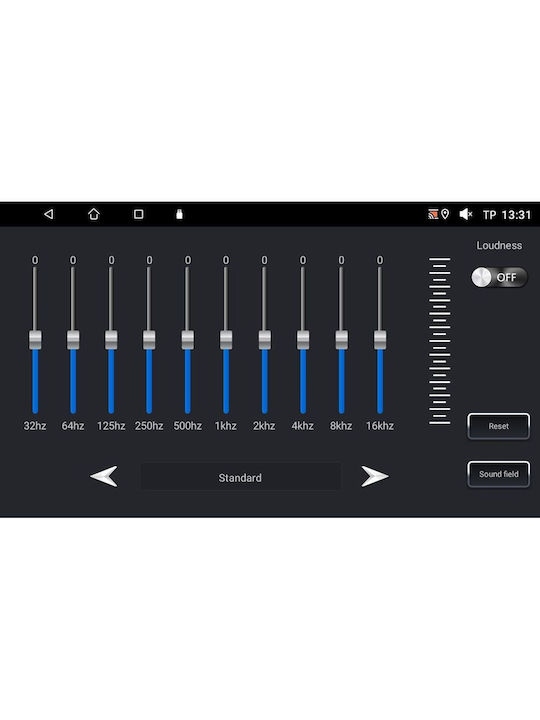540x720 pixels.
Task: Tap the gain value above 32hz slider
Action: pyautogui.click(x=35, y=260)
